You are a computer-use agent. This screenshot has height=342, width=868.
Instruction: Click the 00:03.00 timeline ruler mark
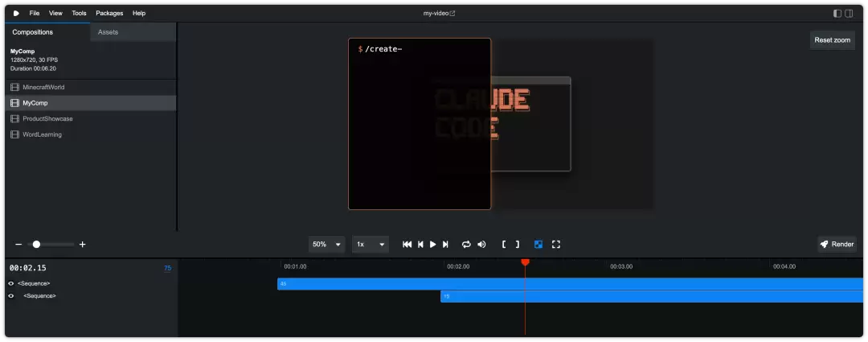tap(621, 266)
